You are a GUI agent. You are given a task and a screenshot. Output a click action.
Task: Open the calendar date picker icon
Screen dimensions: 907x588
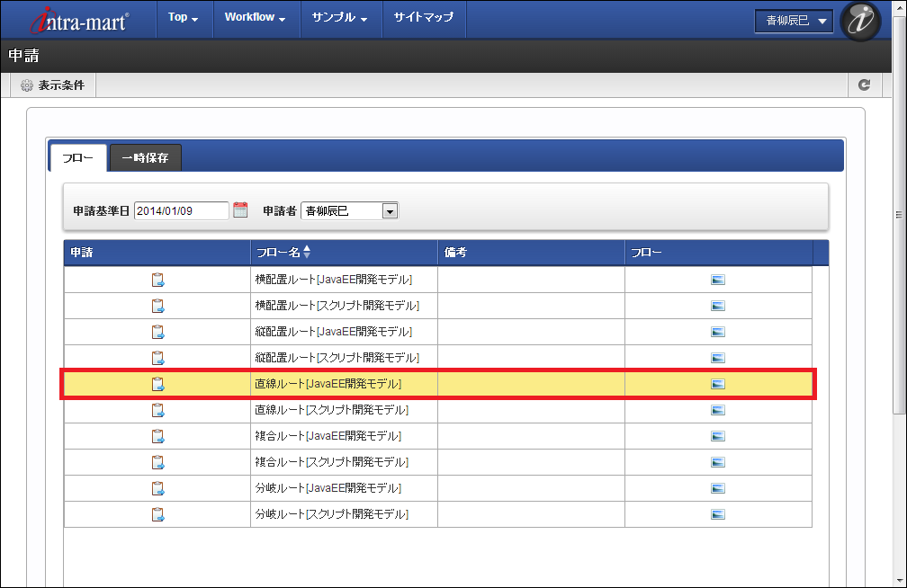(x=240, y=210)
